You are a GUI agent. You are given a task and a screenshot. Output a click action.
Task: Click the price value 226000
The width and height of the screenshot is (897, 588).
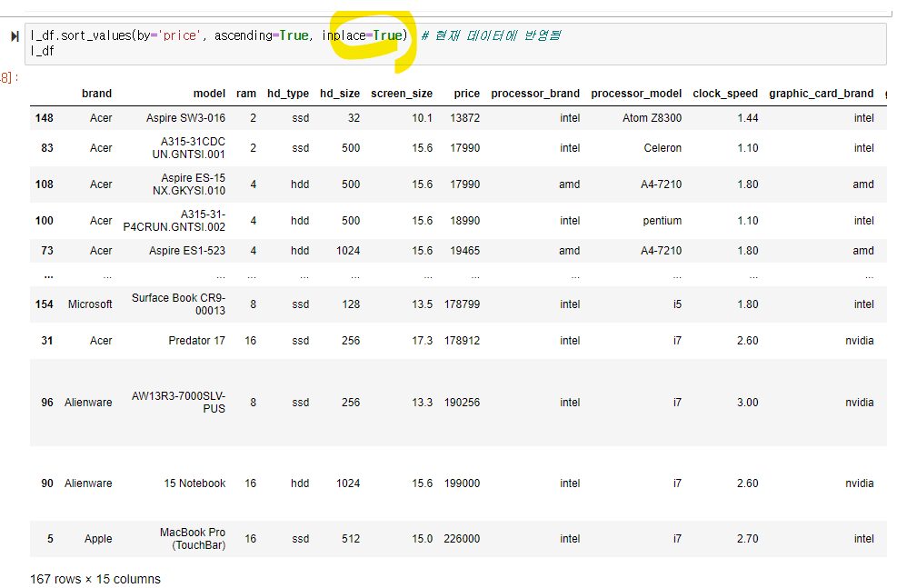coord(462,539)
